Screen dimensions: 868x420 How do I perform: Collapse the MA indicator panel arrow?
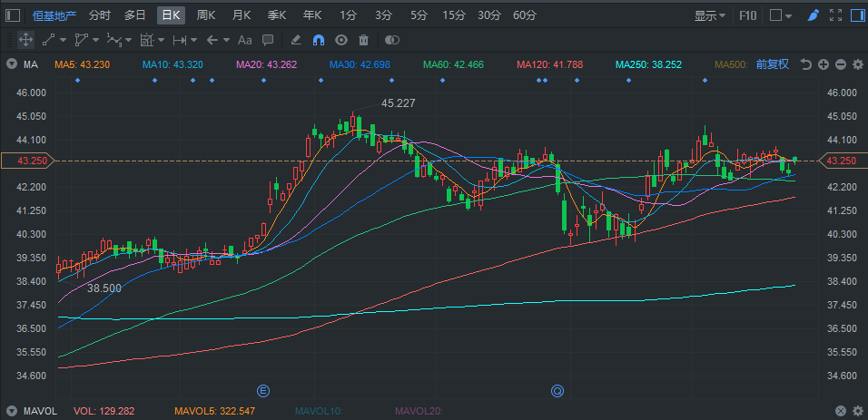point(11,64)
